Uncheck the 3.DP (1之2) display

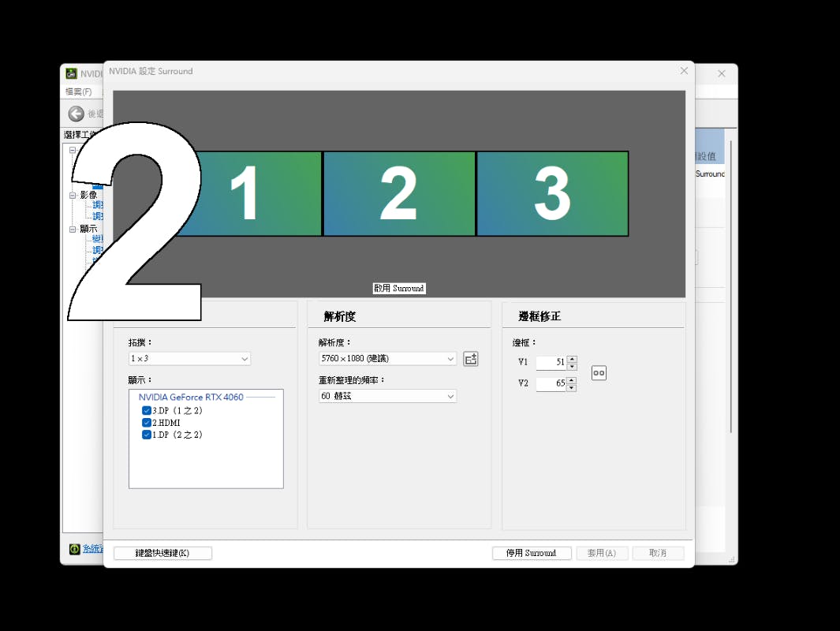coord(146,410)
